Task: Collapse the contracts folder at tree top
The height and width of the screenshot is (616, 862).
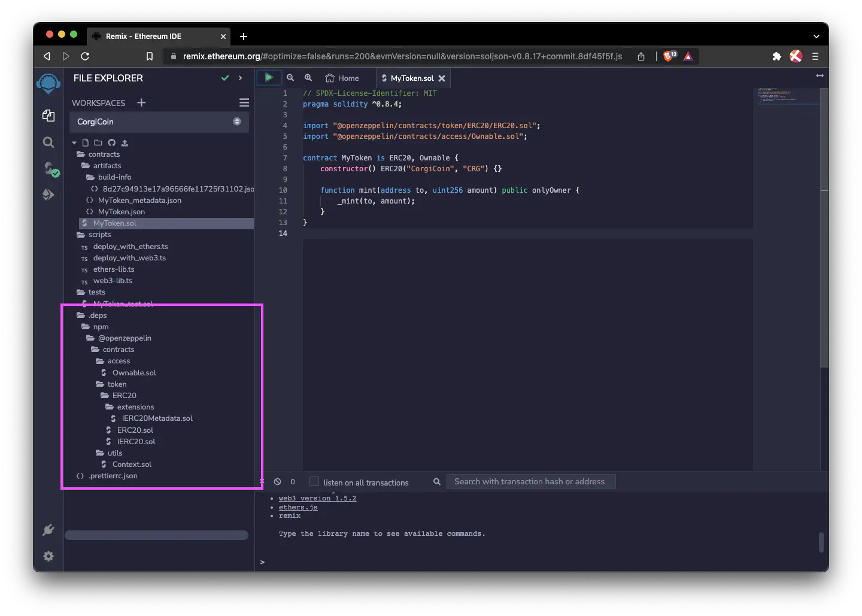Action: point(98,154)
